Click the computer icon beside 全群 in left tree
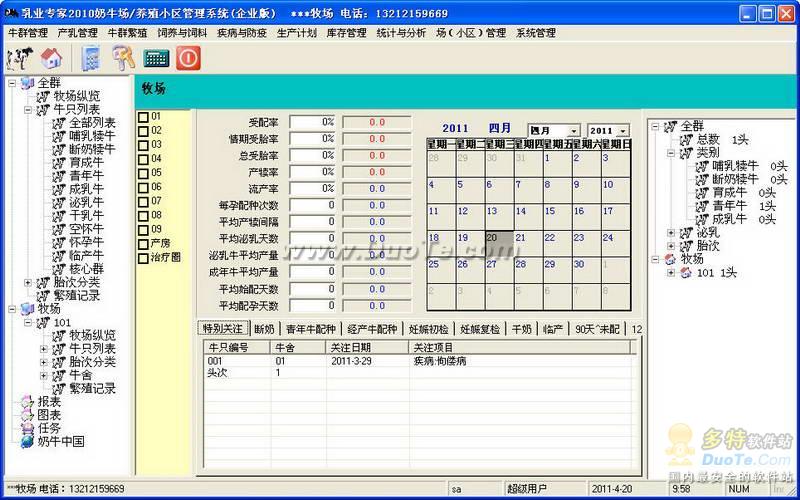This screenshot has height=500, width=800. click(28, 83)
